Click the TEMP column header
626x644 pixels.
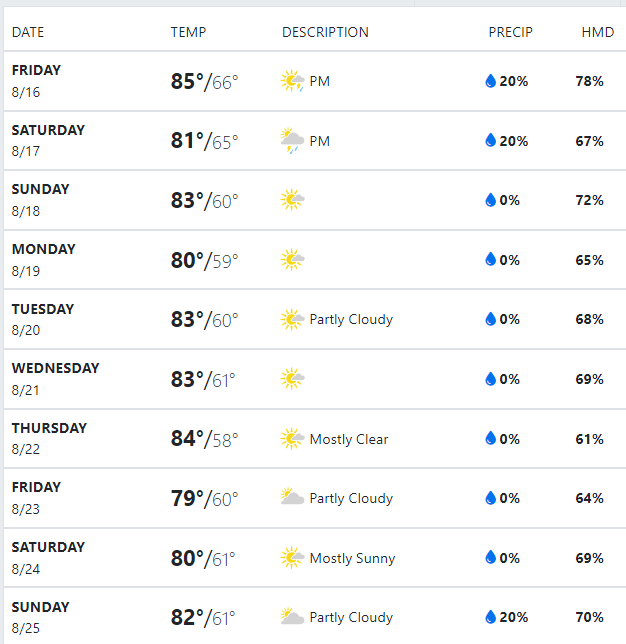(x=188, y=32)
